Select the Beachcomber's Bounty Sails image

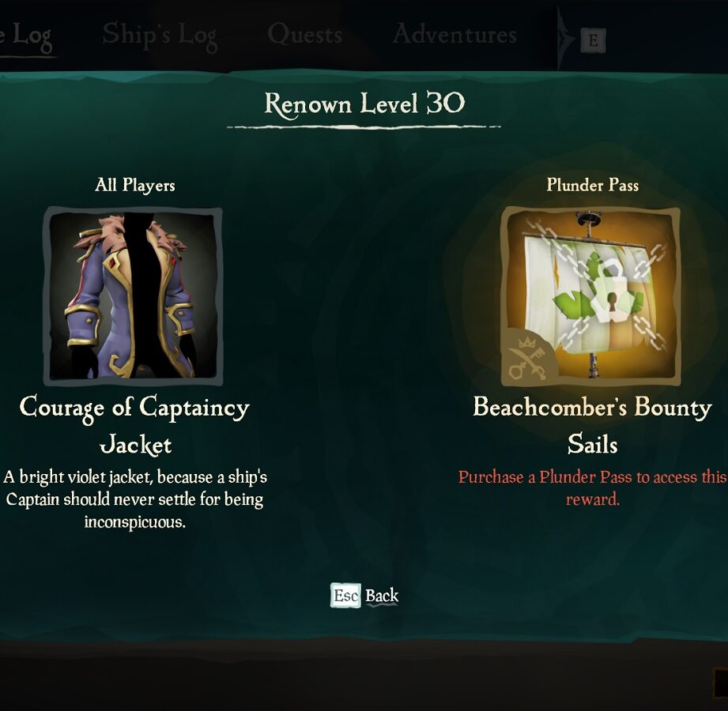(x=590, y=296)
